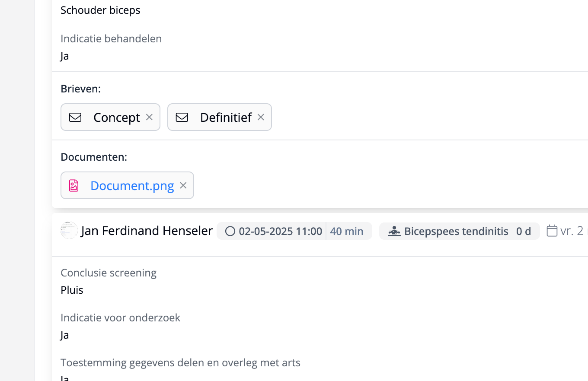Screen dimensions: 588x381
Task: Click the Brieven section heading
Action: point(80,88)
